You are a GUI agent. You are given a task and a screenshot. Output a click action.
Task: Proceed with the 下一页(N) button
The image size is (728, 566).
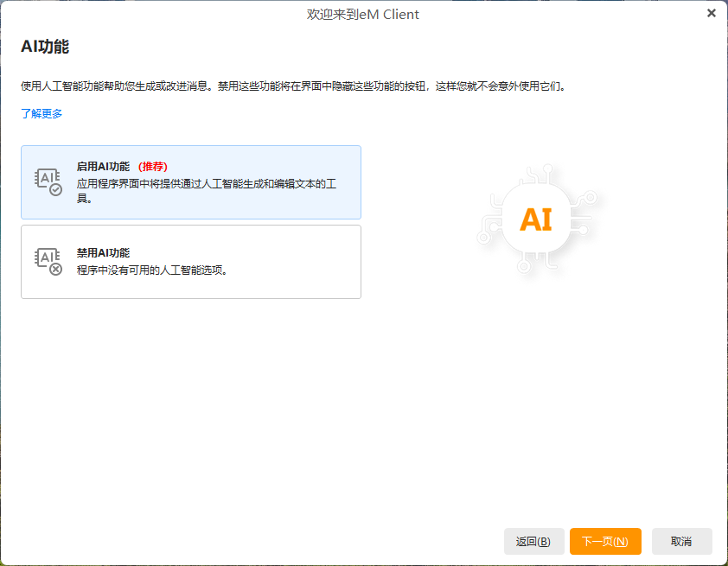tap(605, 542)
